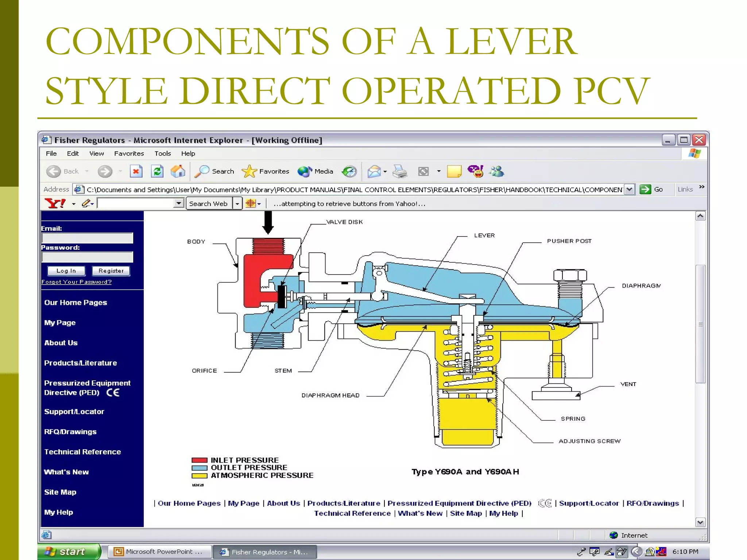Viewport: 747px width, 560px height.
Task: Click the green Go arrow button
Action: tap(645, 190)
